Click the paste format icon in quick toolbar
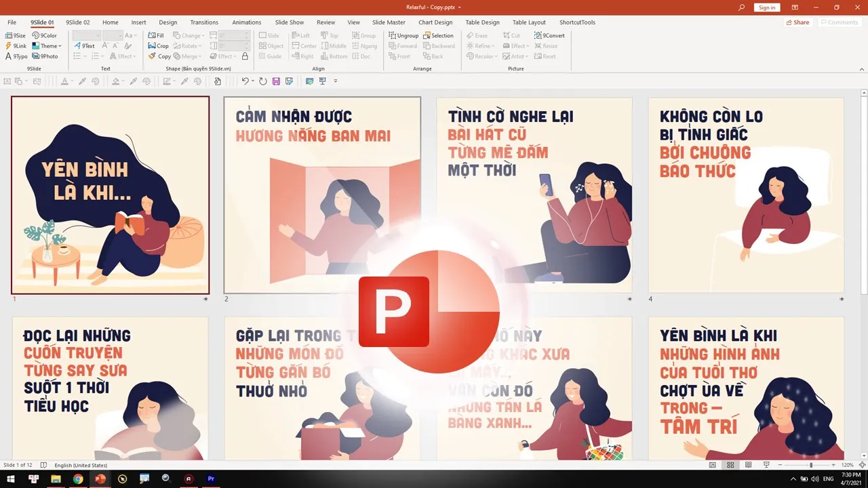This screenshot has height=488, width=868. [x=217, y=81]
